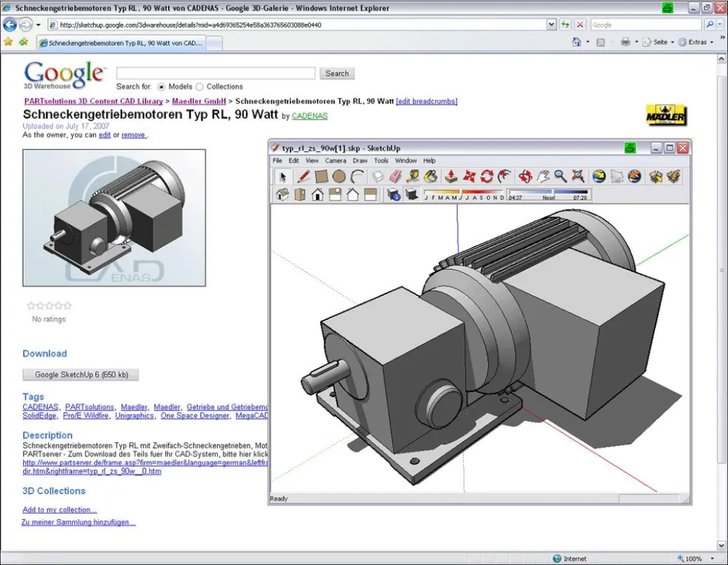This screenshot has height=565, width=728.
Task: Click the Search button on 3D Warehouse
Action: click(x=337, y=73)
